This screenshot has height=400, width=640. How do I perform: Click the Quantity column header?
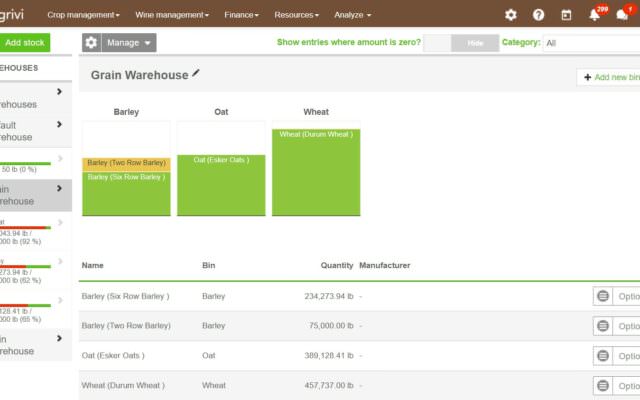coord(337,265)
